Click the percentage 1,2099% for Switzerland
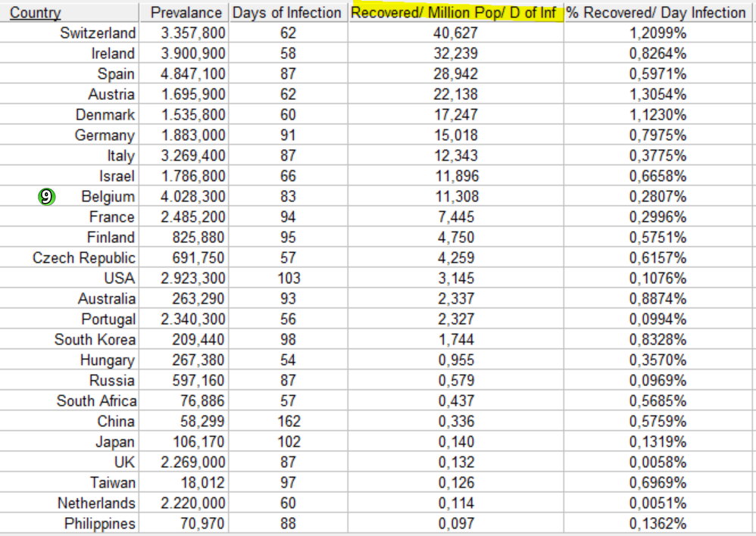The width and height of the screenshot is (756, 536). [658, 33]
